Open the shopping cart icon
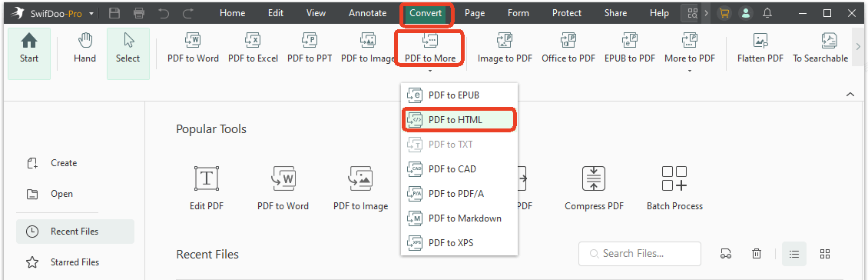 click(724, 13)
